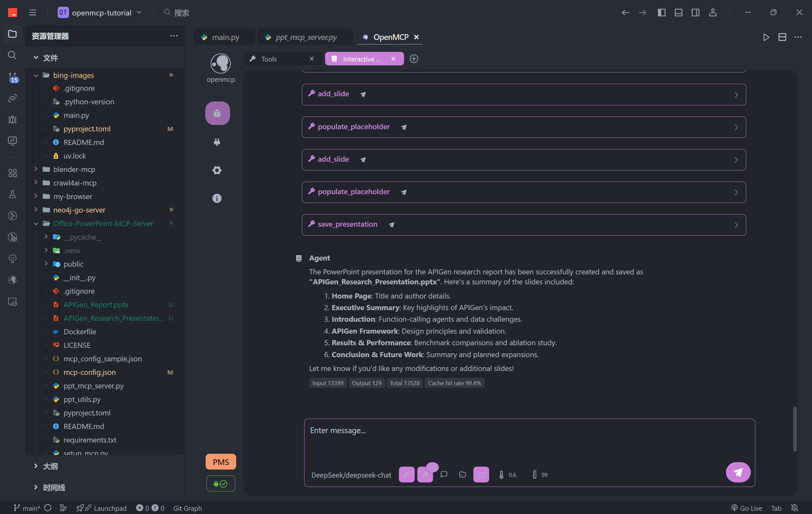Open the hamburger application menu

pos(33,13)
